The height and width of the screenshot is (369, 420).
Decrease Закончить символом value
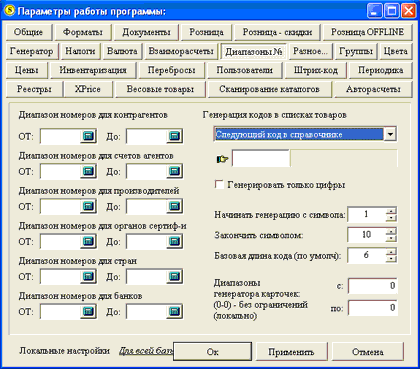[391, 238]
